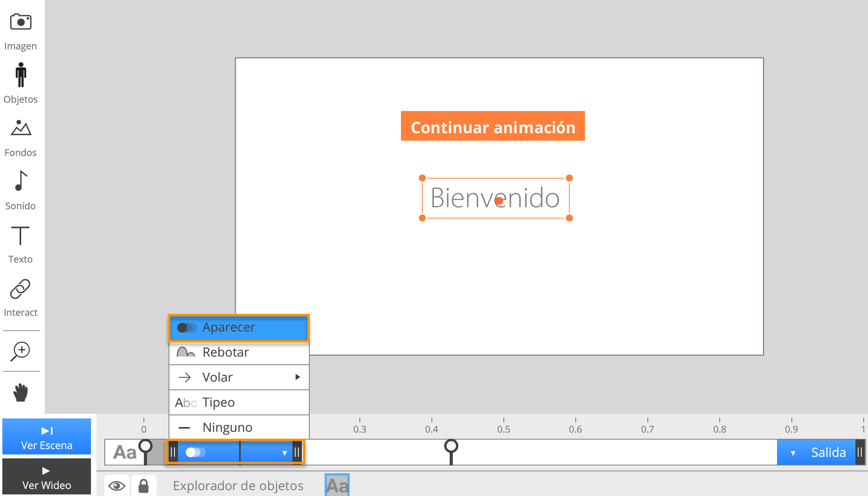Select the Aa thumbnail in object explorer

coord(337,486)
